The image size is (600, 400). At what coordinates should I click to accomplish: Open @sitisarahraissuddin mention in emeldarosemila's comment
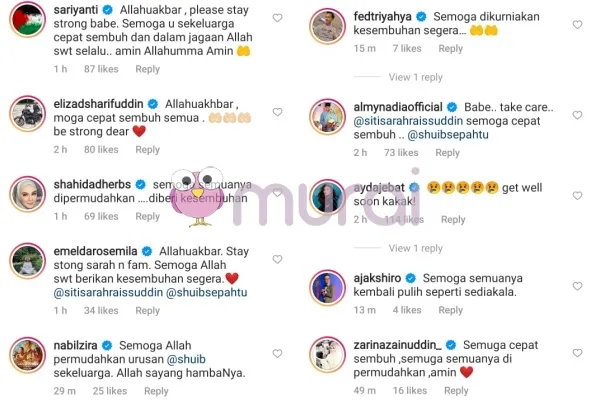tap(108, 292)
